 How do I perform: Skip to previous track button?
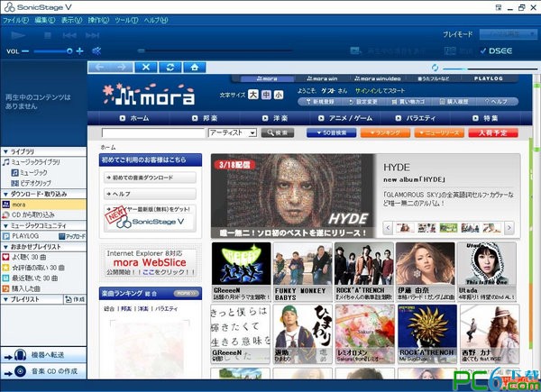(x=69, y=35)
